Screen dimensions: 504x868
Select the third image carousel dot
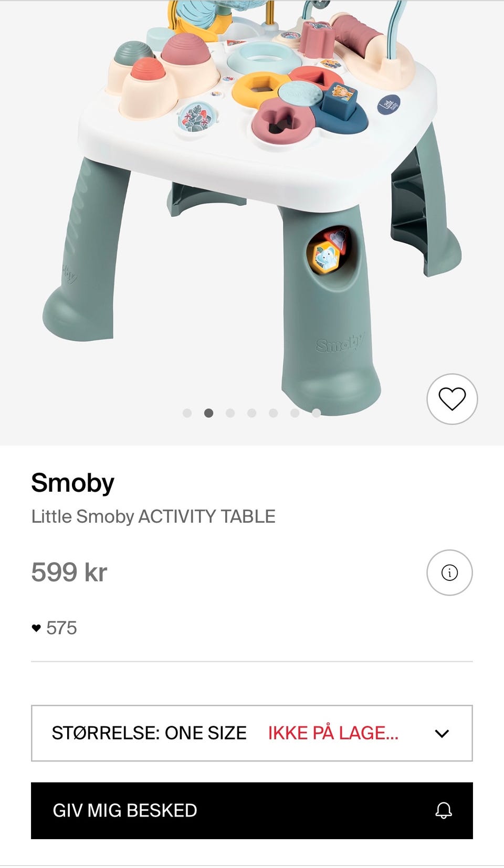click(230, 413)
